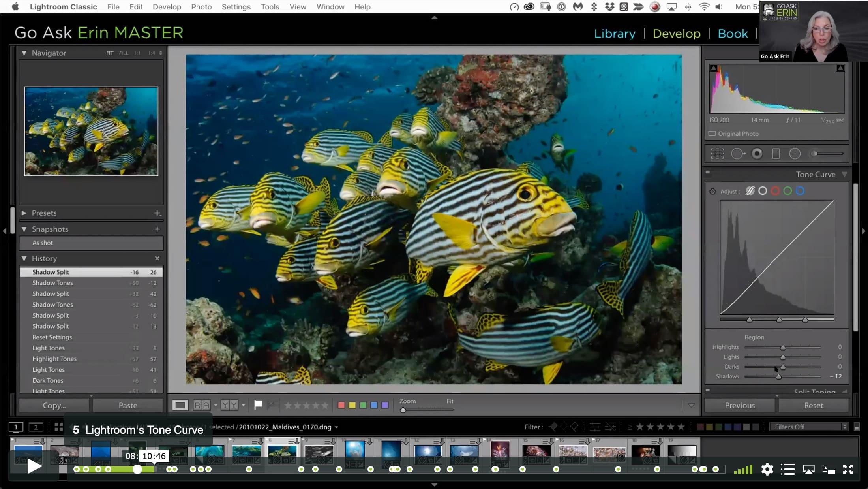Toggle the Tone Curve panel switch
Image resolution: width=868 pixels, height=489 pixels.
coord(708,172)
